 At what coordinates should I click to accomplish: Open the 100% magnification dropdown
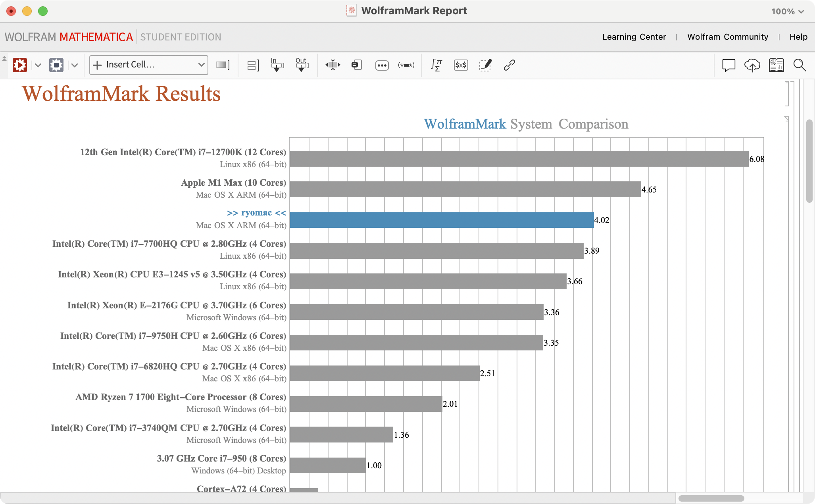[x=787, y=12]
